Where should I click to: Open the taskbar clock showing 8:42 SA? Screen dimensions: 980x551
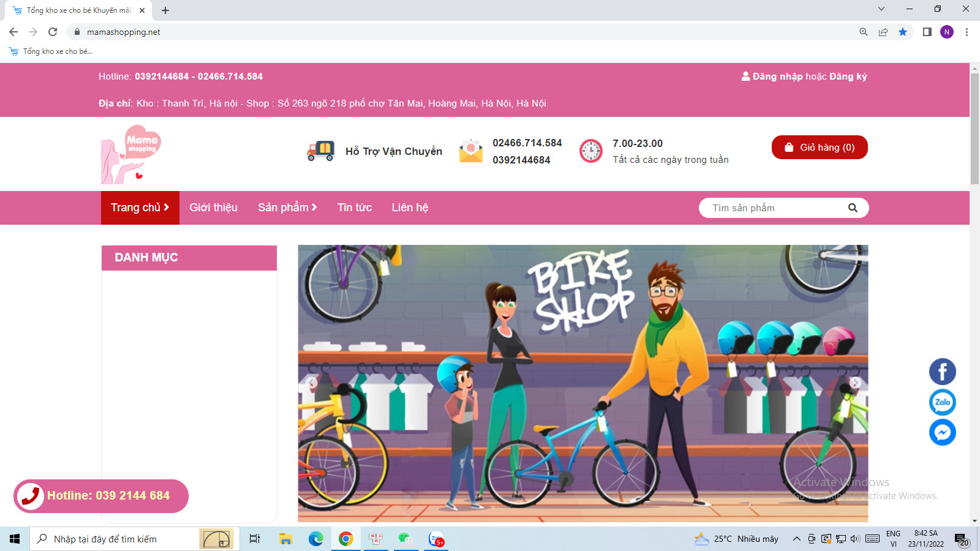926,539
